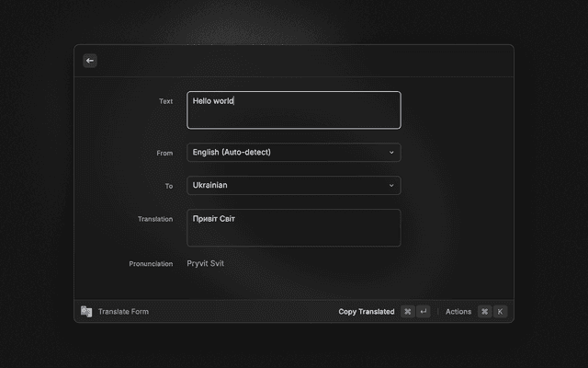This screenshot has width=588, height=368.
Task: Click the Text field label
Action: tap(165, 101)
